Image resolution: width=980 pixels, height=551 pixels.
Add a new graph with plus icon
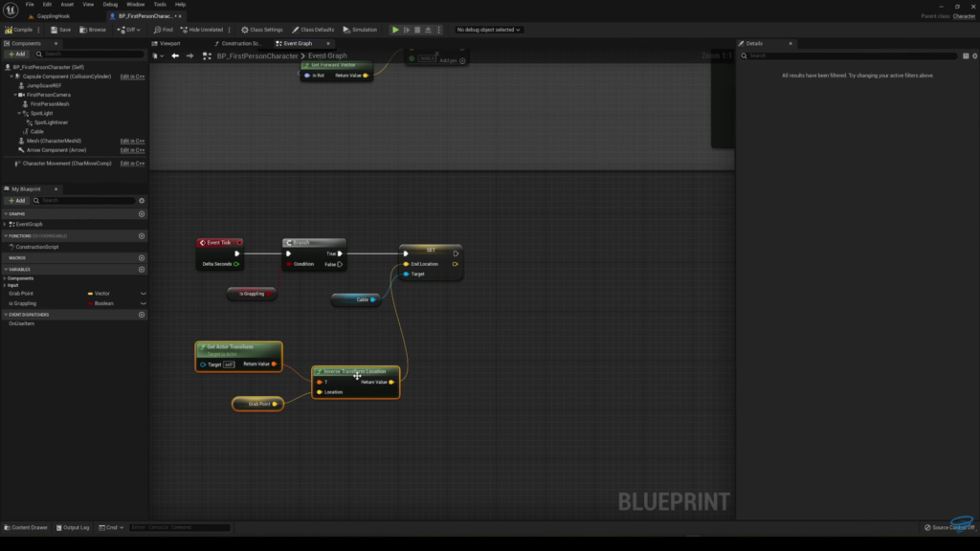[142, 214]
